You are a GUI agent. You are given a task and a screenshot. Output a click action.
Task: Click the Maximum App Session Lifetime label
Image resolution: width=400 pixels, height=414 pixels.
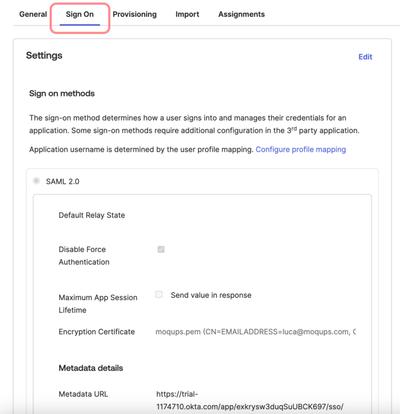click(x=98, y=304)
